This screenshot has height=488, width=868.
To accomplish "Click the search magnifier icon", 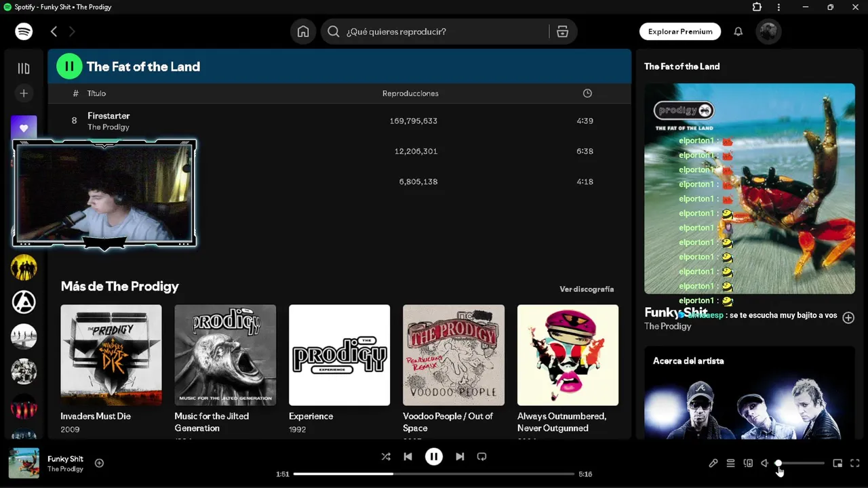I will 333,31.
